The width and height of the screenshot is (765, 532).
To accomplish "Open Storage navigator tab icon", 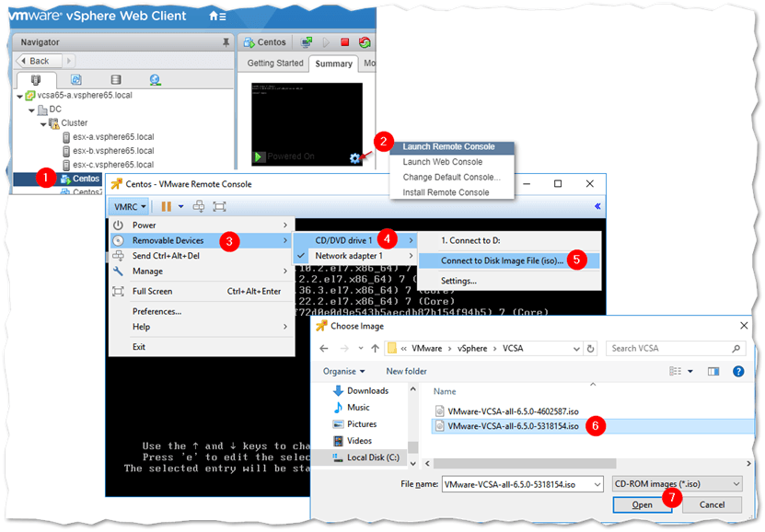I will point(116,79).
